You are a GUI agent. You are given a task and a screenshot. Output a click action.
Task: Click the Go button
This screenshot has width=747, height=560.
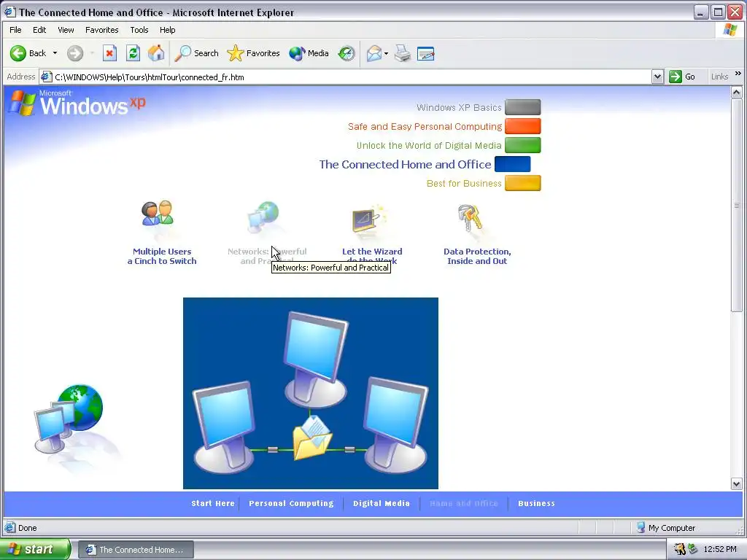coord(683,77)
